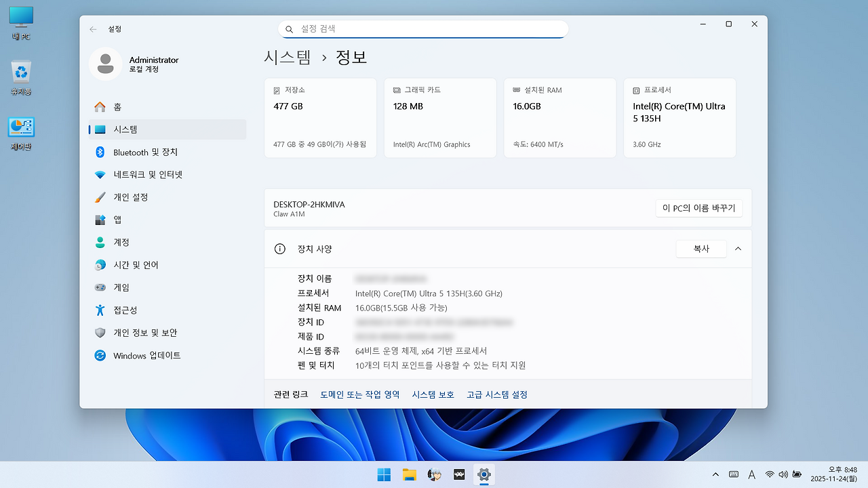This screenshot has width=868, height=488.
Task: Focus the 설정 검색 search field
Action: (423, 29)
